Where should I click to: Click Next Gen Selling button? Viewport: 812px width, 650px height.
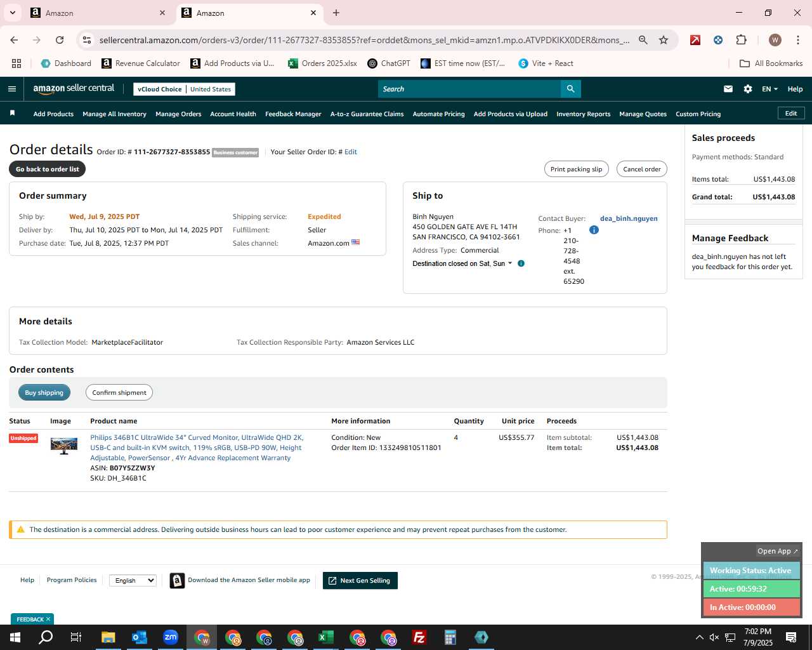pyautogui.click(x=360, y=580)
